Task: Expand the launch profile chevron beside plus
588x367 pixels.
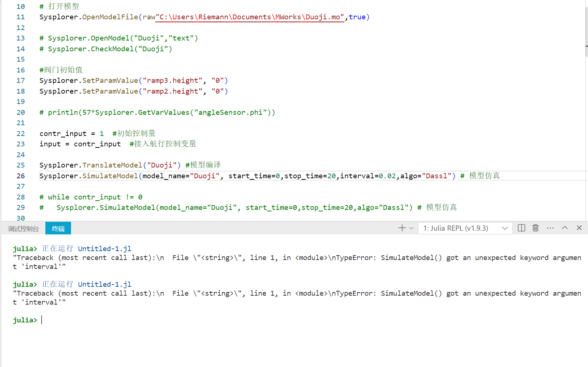Action: [411, 228]
